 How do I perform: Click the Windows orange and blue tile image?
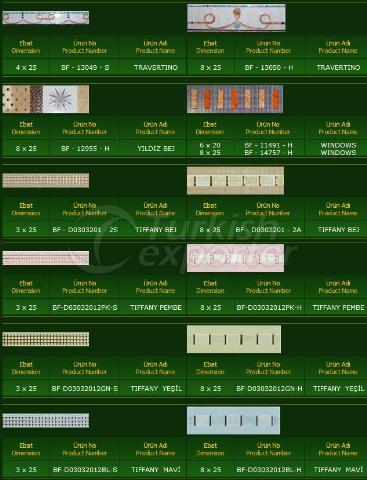[235, 99]
